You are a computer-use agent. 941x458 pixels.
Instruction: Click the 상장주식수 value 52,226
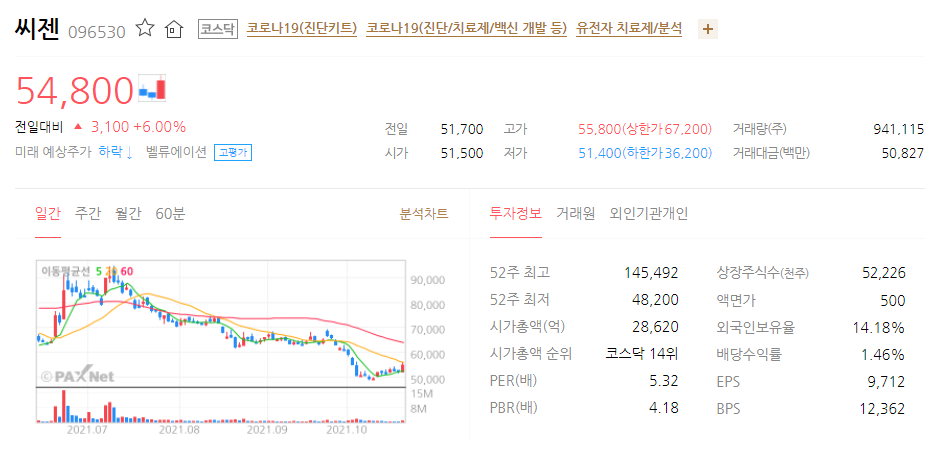point(883,273)
